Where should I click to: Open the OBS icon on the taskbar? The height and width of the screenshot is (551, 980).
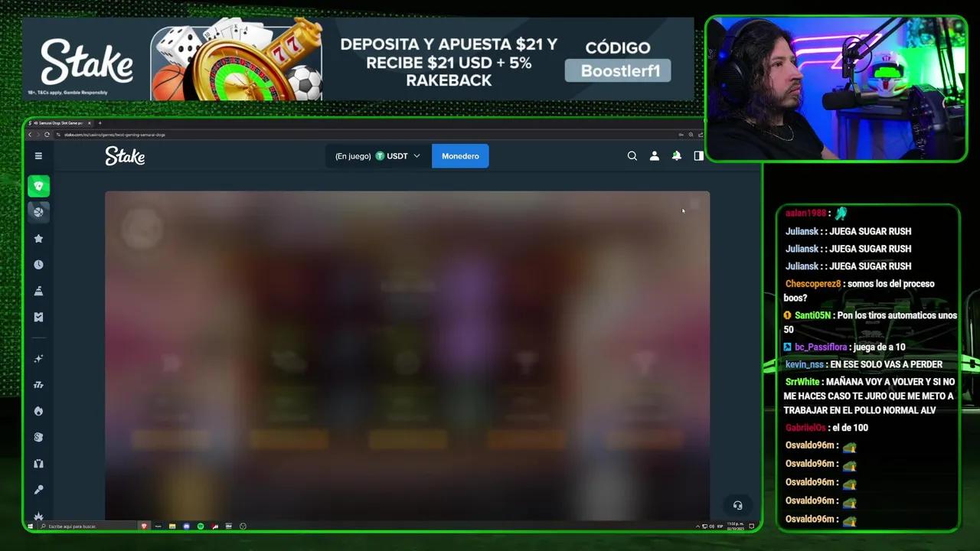[x=243, y=527]
